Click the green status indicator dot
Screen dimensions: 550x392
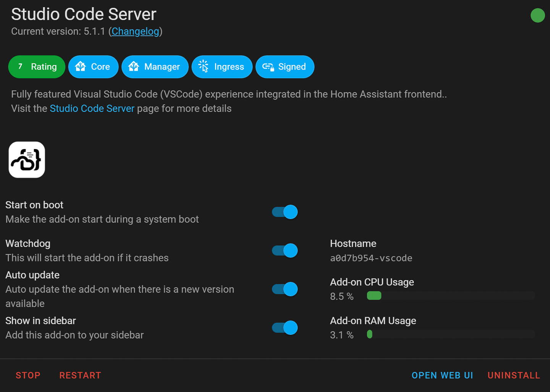pos(538,15)
